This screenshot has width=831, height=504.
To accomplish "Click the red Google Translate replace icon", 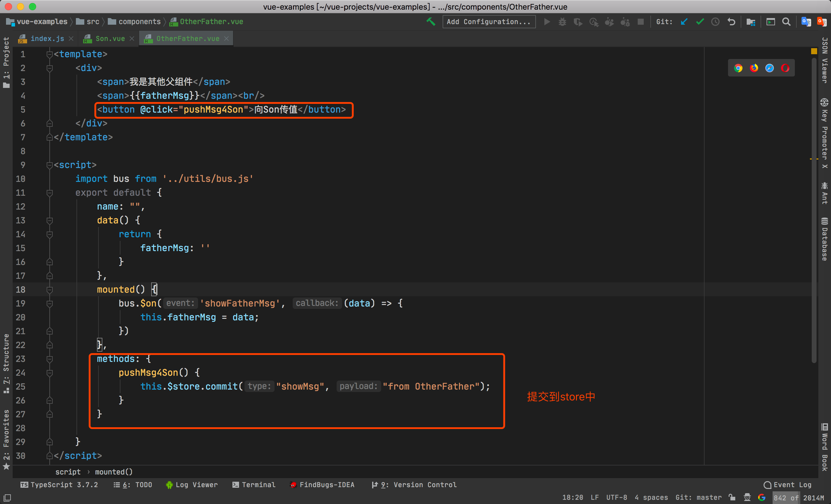I will [x=822, y=22].
